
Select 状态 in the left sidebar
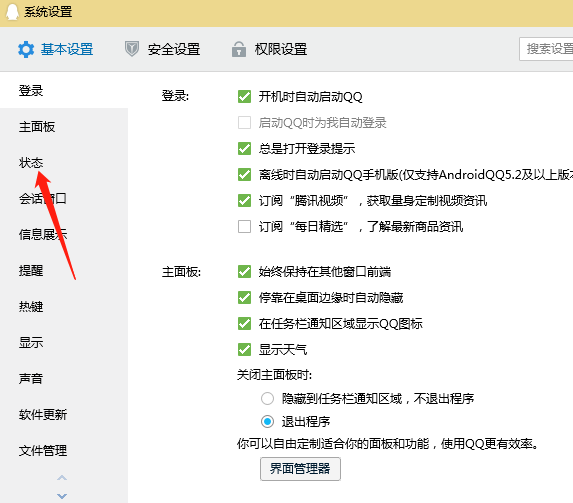click(x=31, y=163)
